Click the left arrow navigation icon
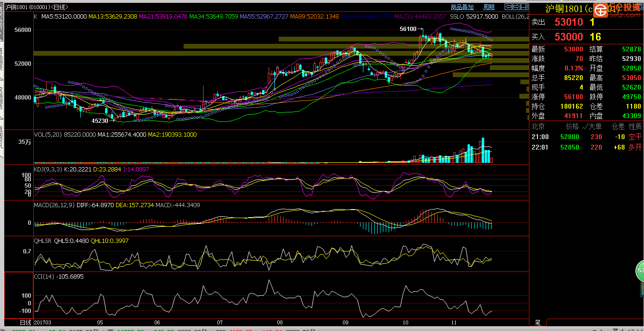This screenshot has width=644, height=331. pos(508,7)
